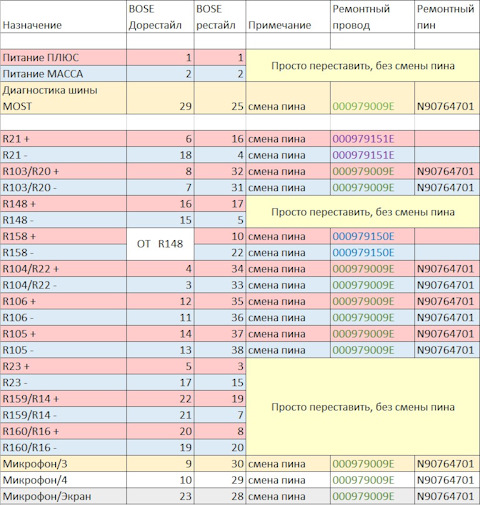Image resolution: width=480 pixels, height=505 pixels.
Task: Select the 'Диагностика шины MOST' cell
Action: (x=63, y=98)
